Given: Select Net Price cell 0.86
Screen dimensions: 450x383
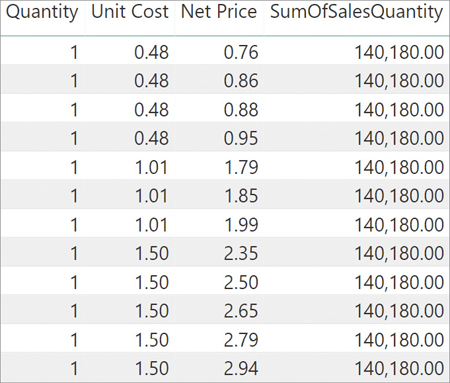Looking at the screenshot, I should (x=241, y=81).
